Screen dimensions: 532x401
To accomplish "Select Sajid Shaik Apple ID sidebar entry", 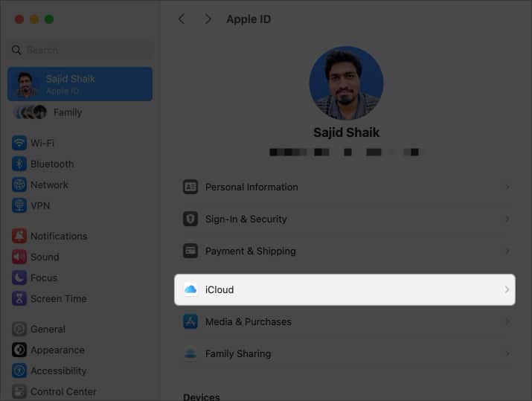I will (80, 84).
